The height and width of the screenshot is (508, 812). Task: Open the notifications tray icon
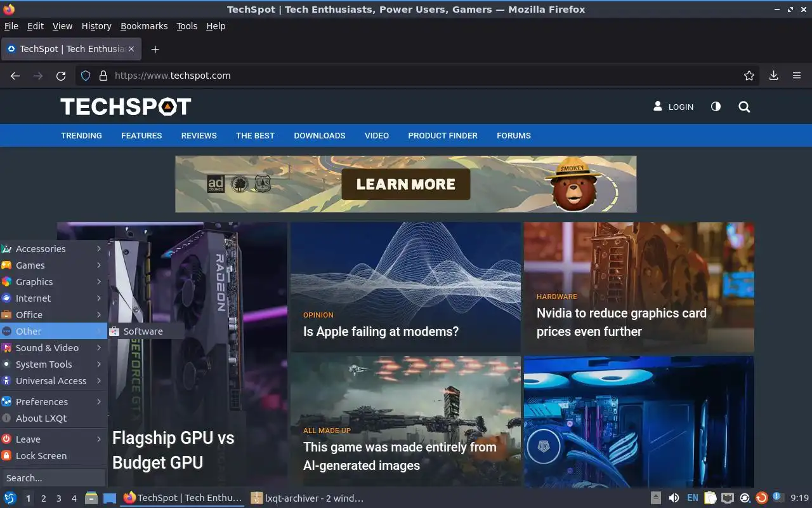click(x=778, y=497)
